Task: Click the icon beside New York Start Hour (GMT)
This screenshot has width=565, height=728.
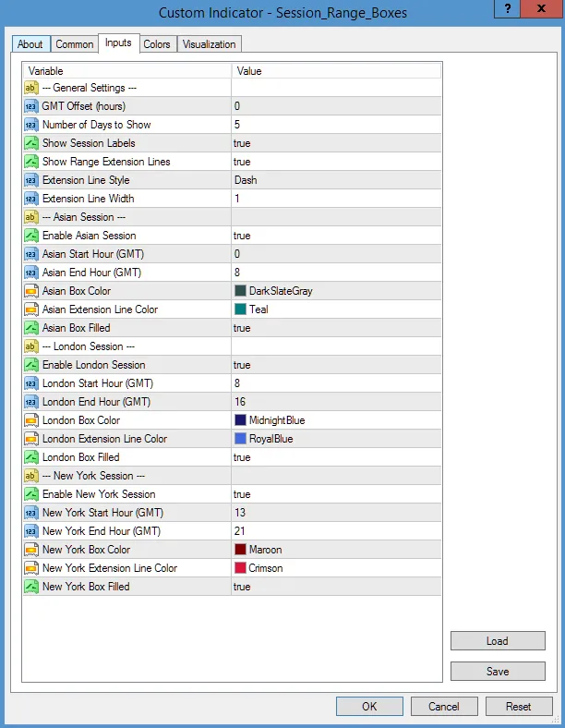Action: [x=31, y=513]
